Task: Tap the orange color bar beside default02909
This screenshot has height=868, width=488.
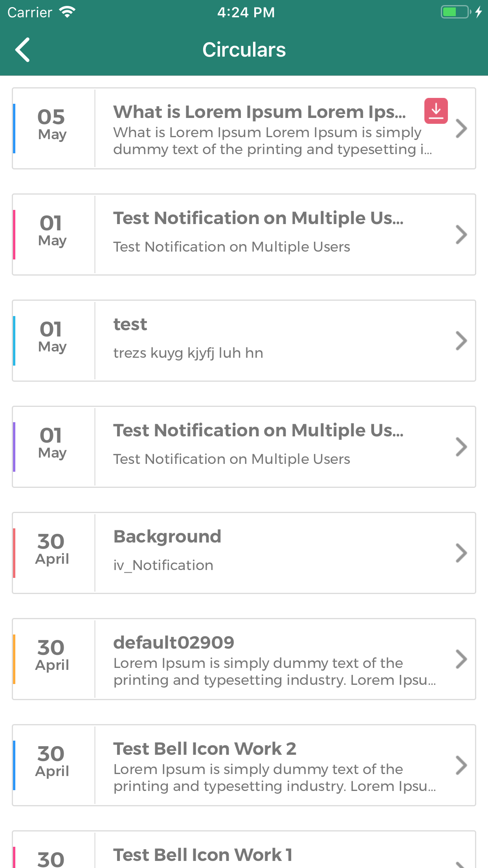Action: (x=15, y=659)
